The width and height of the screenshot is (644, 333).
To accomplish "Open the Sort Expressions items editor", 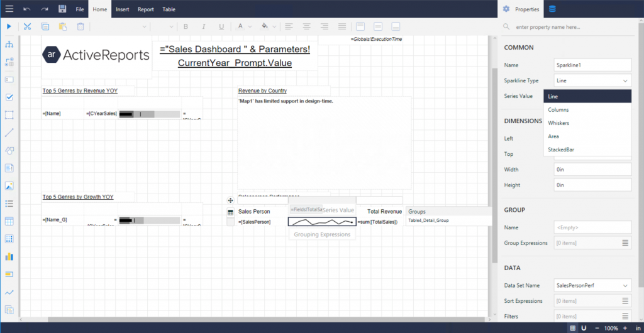I will (x=625, y=301).
